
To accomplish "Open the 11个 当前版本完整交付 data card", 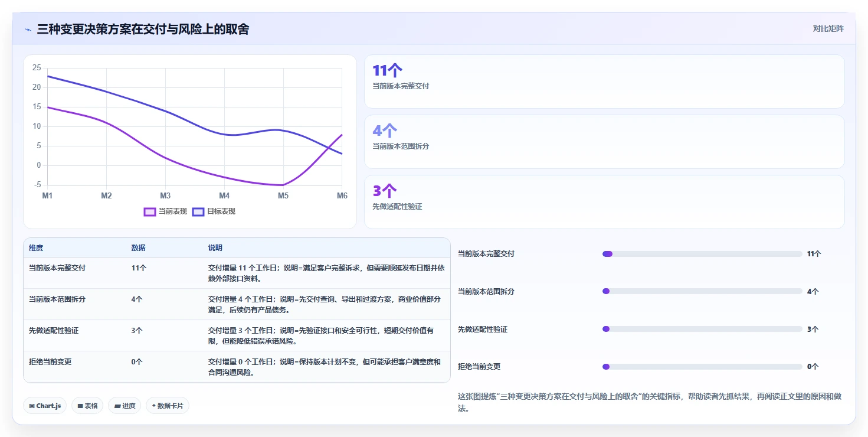I will [604, 81].
